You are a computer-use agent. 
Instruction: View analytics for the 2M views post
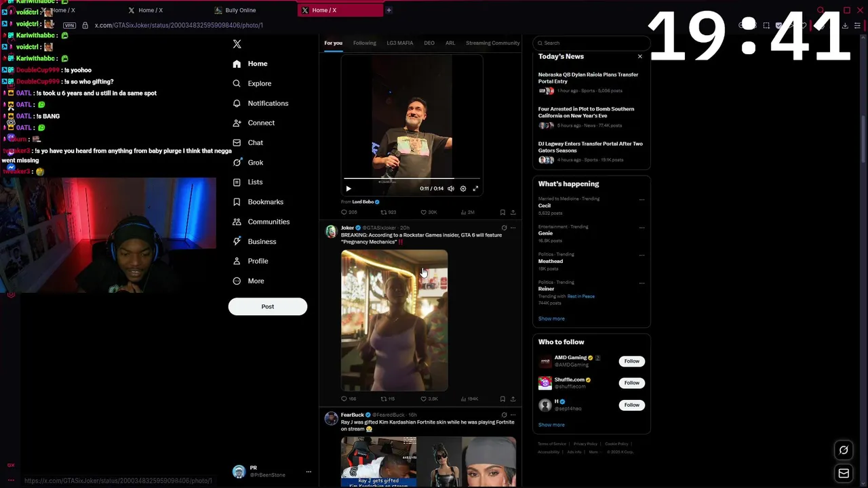pos(467,212)
